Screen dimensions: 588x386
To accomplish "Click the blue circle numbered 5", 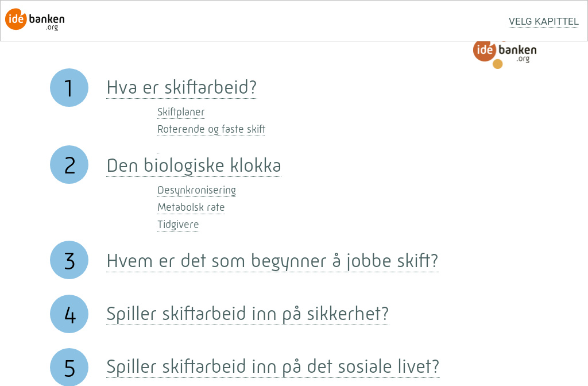I will coord(69,366).
